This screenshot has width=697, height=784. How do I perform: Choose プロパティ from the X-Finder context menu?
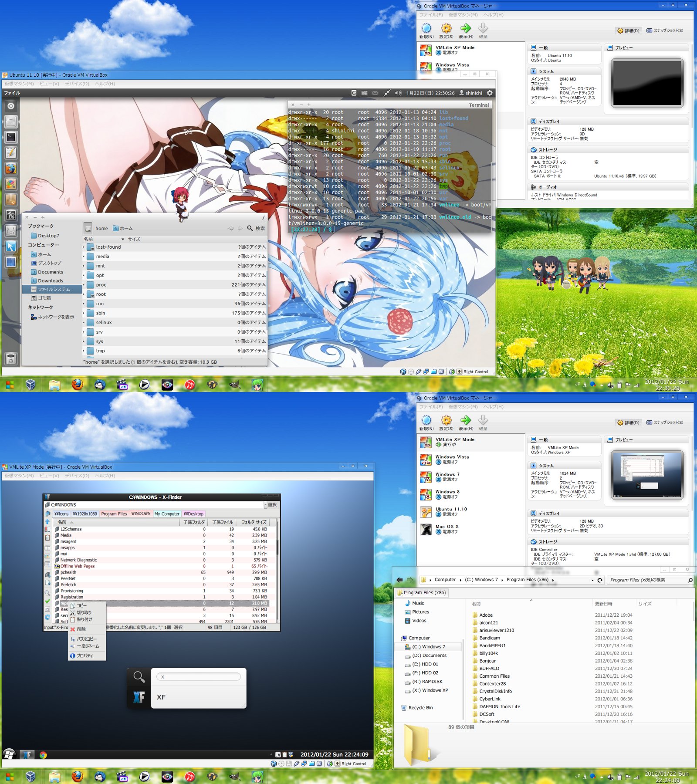click(85, 656)
